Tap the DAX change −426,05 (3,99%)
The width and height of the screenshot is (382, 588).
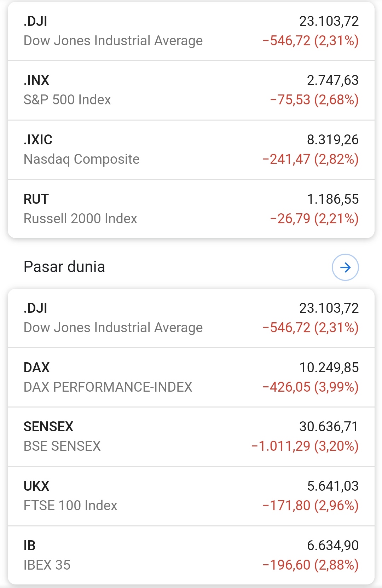[310, 387]
